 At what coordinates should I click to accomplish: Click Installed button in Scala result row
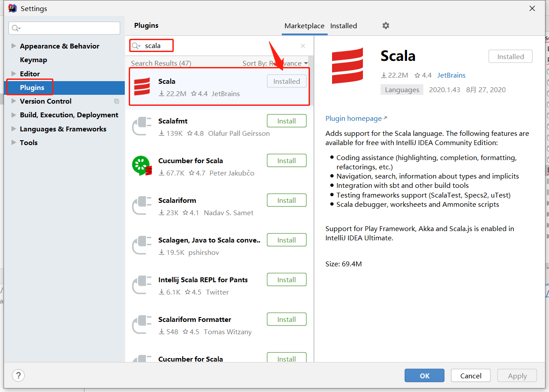coord(287,81)
